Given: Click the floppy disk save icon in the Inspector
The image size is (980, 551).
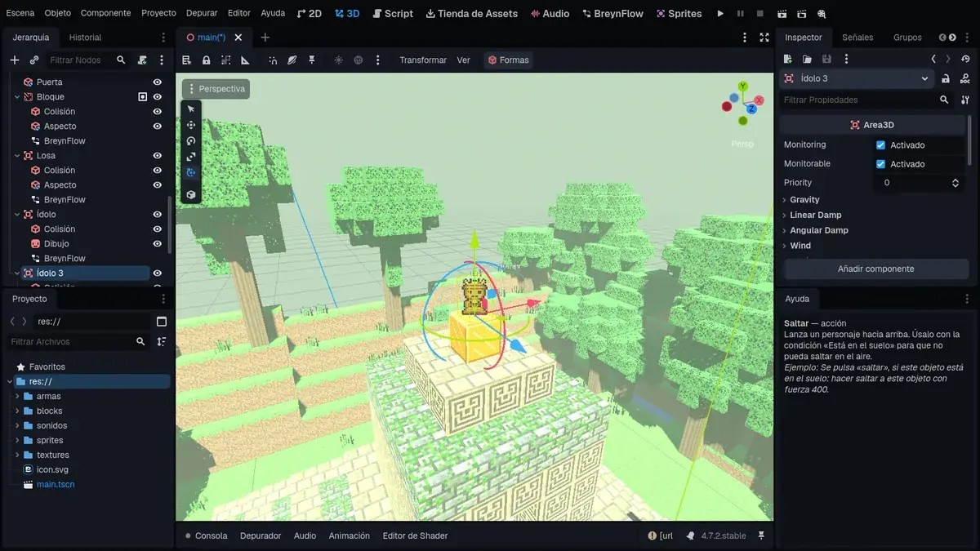Looking at the screenshot, I should click(826, 59).
